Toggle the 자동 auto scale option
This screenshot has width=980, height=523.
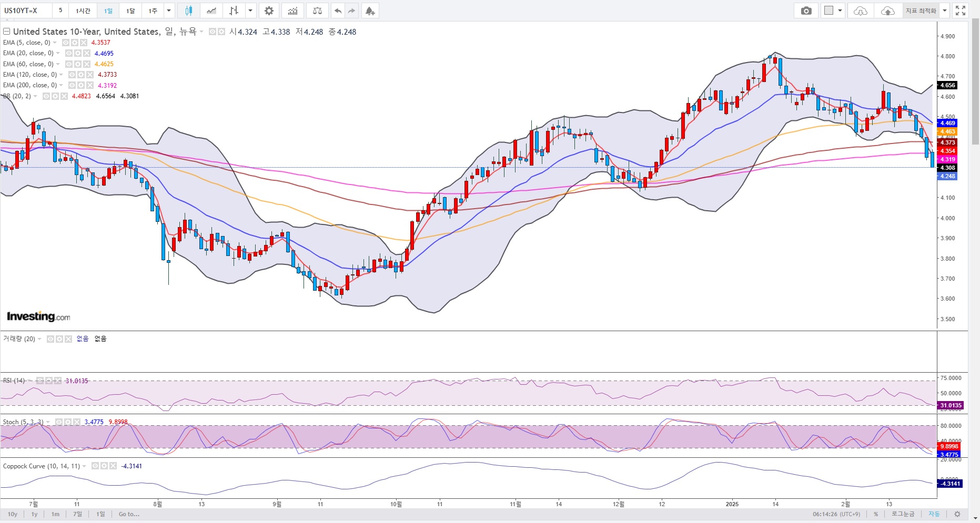934,514
